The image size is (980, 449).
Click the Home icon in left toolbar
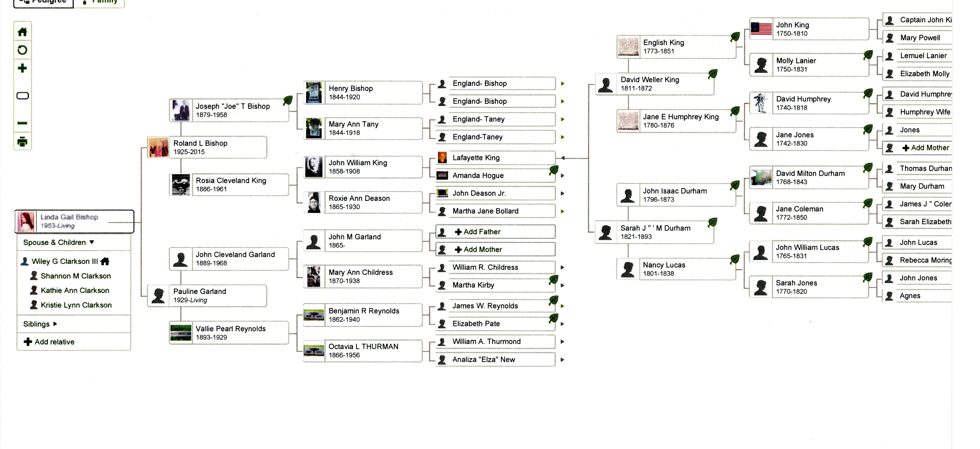pos(23,32)
